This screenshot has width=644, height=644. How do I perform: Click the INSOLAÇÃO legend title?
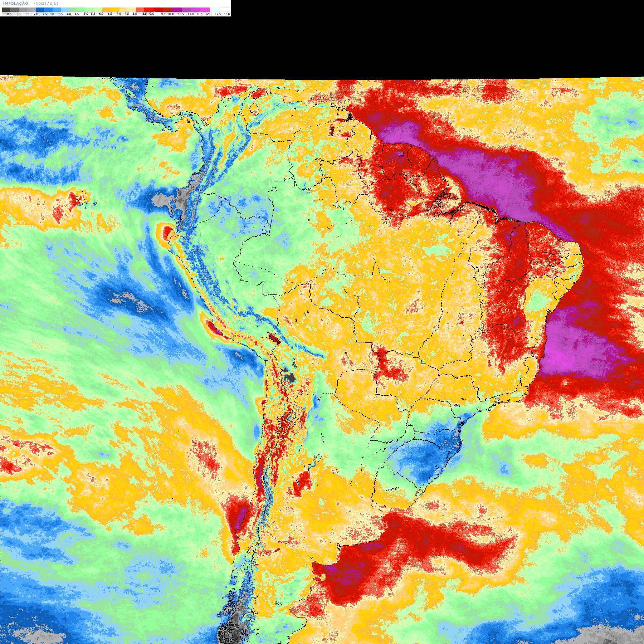point(16,3)
